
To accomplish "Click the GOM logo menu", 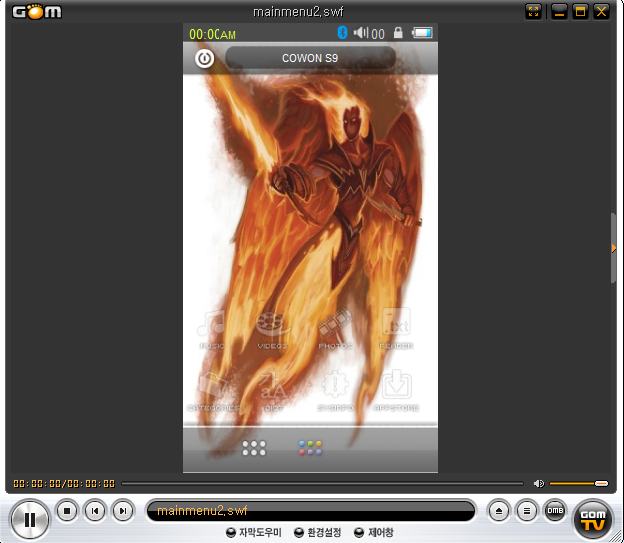I will coord(37,12).
